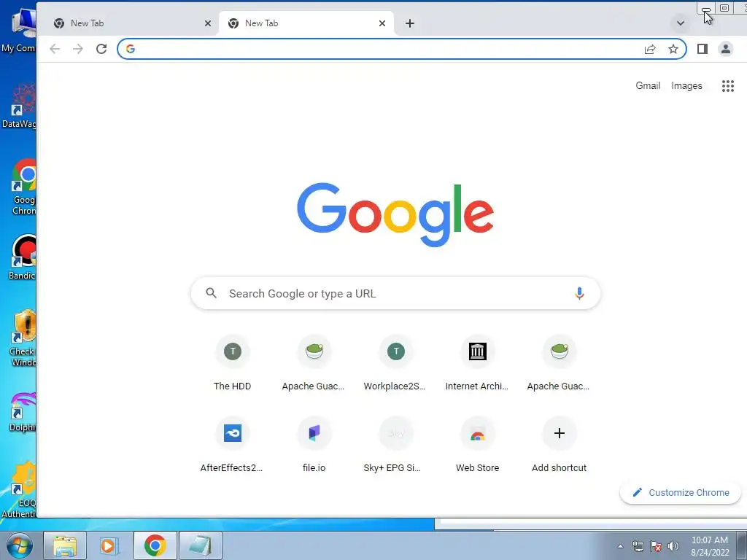The height and width of the screenshot is (560, 747).
Task: Close the first New Tab
Action: [x=208, y=23]
